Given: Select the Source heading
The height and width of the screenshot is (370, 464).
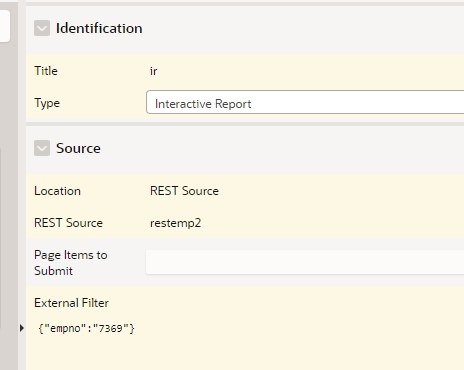Looking at the screenshot, I should [x=78, y=148].
